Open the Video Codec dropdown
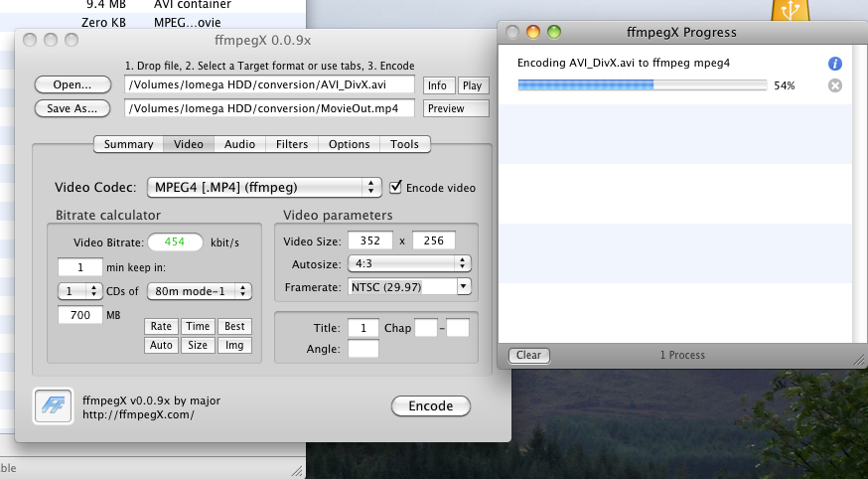The height and width of the screenshot is (479, 868). (x=264, y=187)
